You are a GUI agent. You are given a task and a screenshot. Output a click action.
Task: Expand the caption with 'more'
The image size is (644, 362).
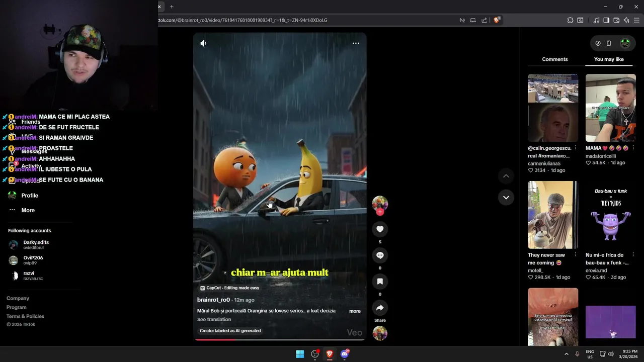355,311
